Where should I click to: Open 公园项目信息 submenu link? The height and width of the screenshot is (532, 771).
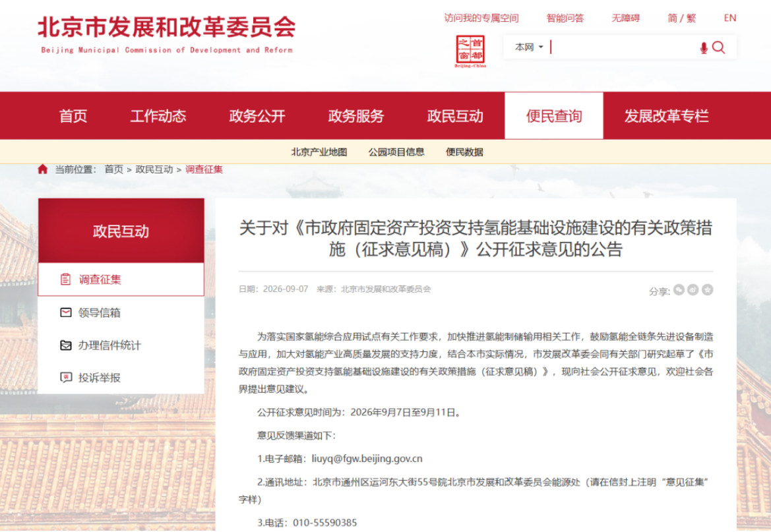(396, 152)
